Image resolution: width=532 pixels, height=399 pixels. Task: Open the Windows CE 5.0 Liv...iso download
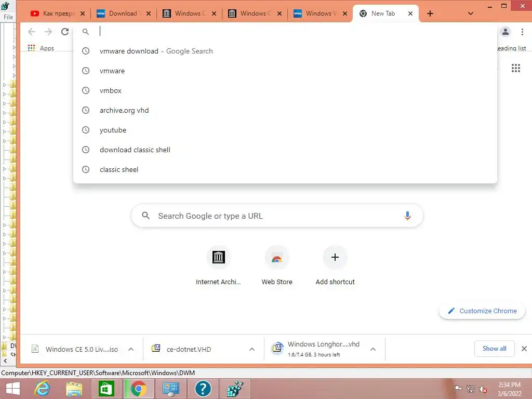point(75,349)
